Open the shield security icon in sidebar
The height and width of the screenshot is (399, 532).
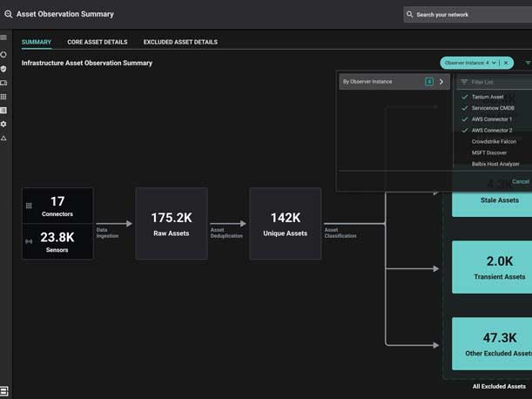pos(3,68)
